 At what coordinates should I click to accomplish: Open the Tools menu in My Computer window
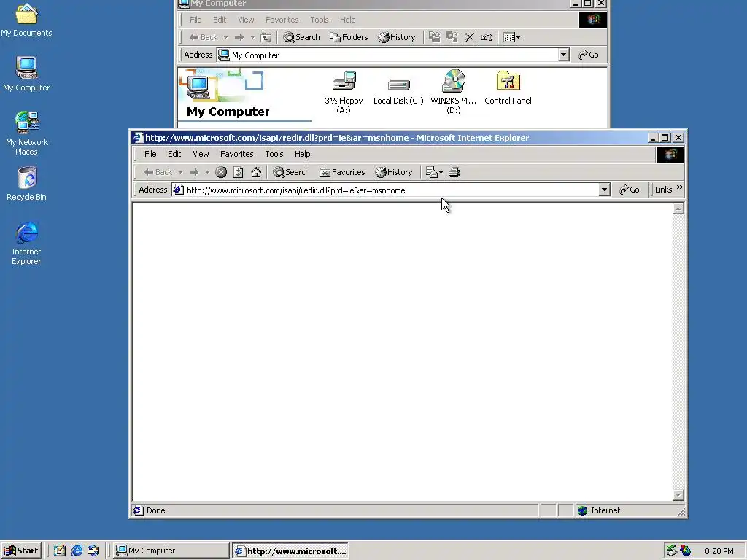coord(320,20)
